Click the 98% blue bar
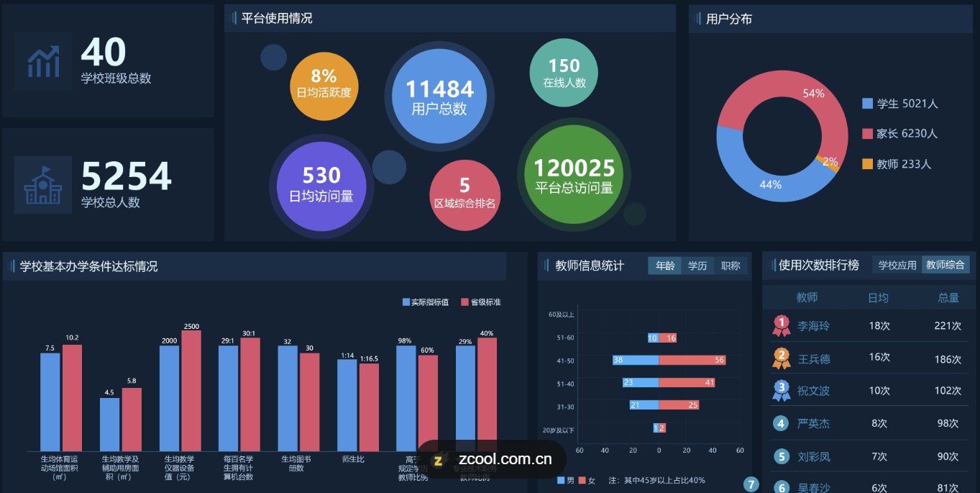The height and width of the screenshot is (493, 980). coord(406,398)
